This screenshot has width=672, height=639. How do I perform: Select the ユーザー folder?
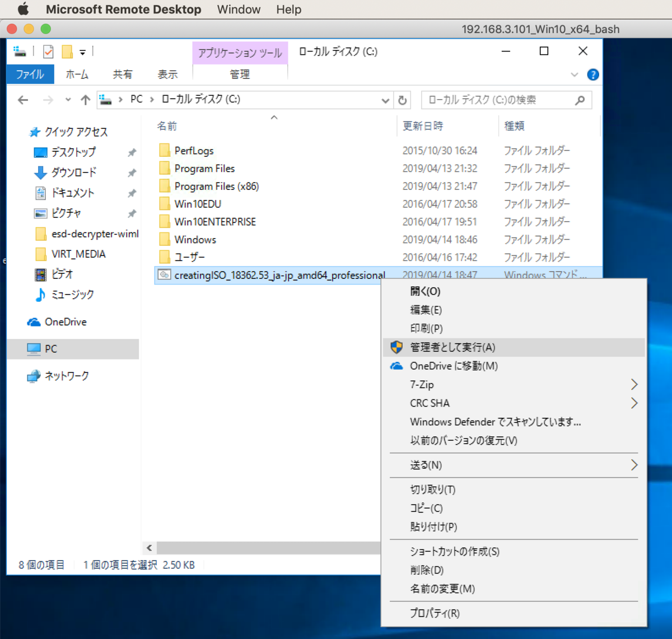tap(190, 257)
